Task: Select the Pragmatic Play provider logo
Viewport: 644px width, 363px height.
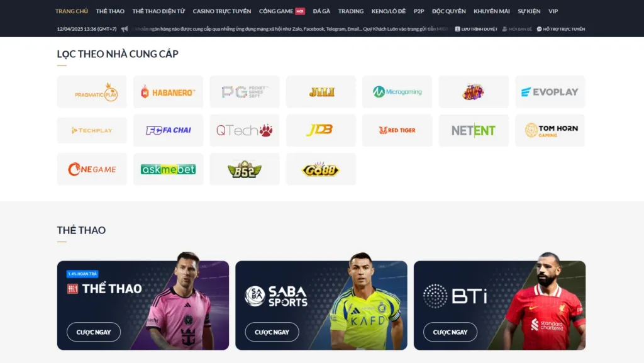Action: pos(92,92)
